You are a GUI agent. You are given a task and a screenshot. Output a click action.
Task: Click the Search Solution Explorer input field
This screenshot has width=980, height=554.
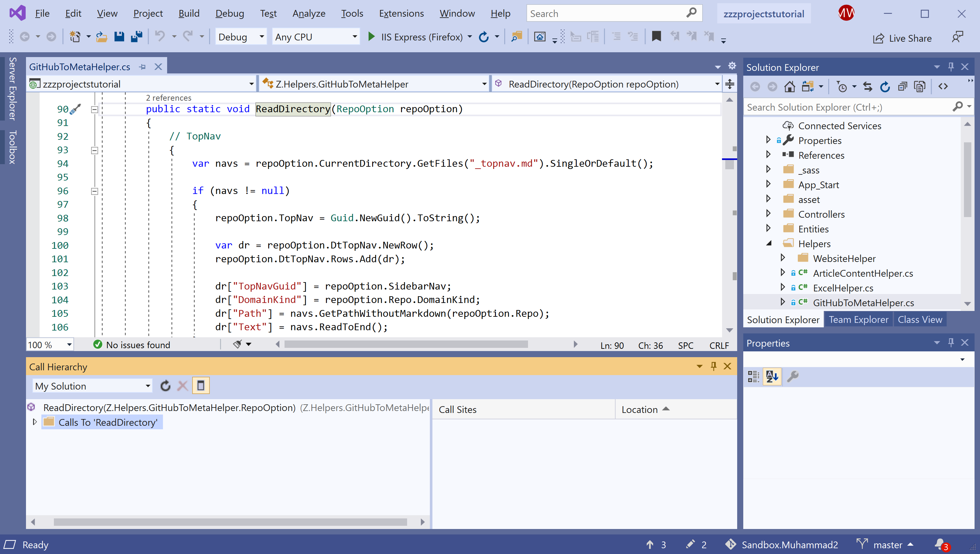click(x=849, y=107)
